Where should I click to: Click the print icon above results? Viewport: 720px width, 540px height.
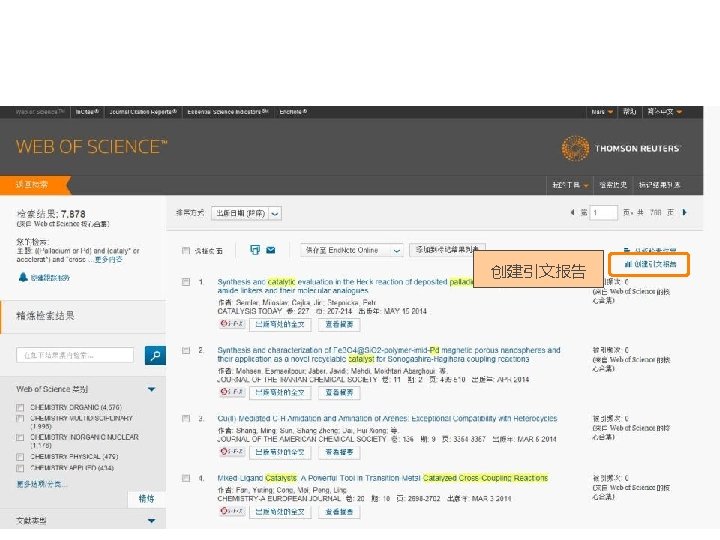(255, 250)
